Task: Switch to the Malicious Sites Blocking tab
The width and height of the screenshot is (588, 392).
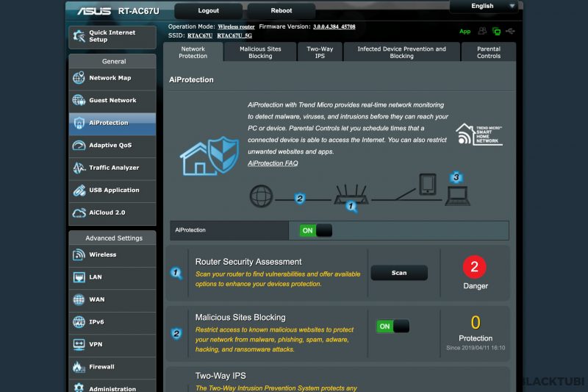Action: coord(260,52)
